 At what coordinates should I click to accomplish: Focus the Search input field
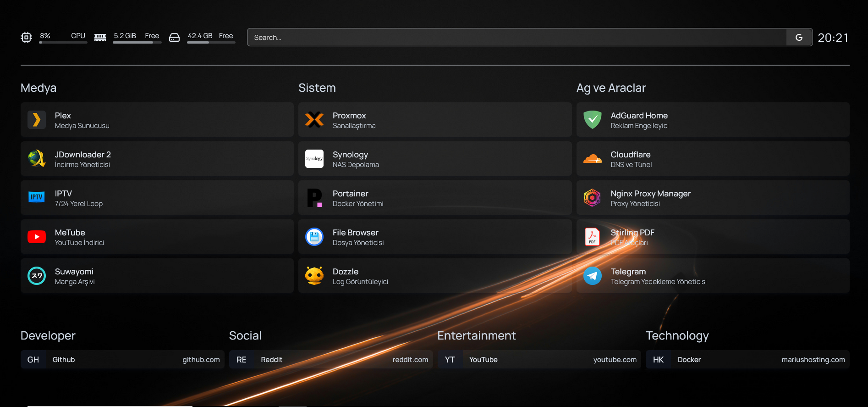pos(517,37)
